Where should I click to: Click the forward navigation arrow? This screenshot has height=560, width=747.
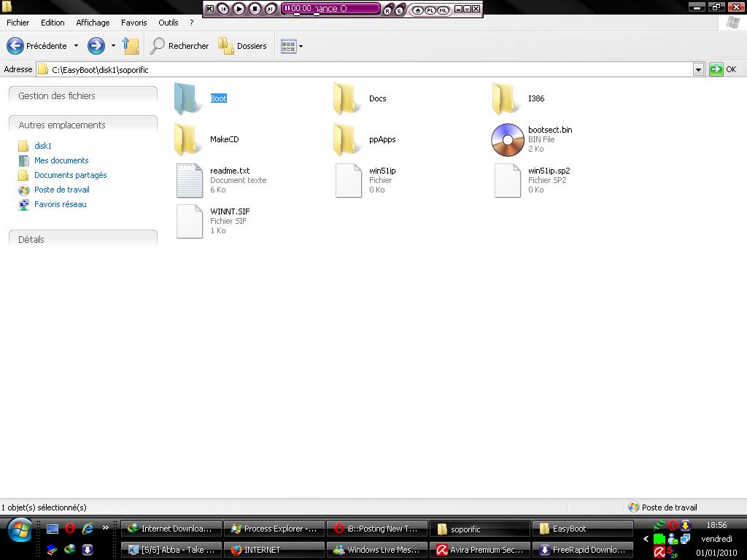click(x=96, y=46)
